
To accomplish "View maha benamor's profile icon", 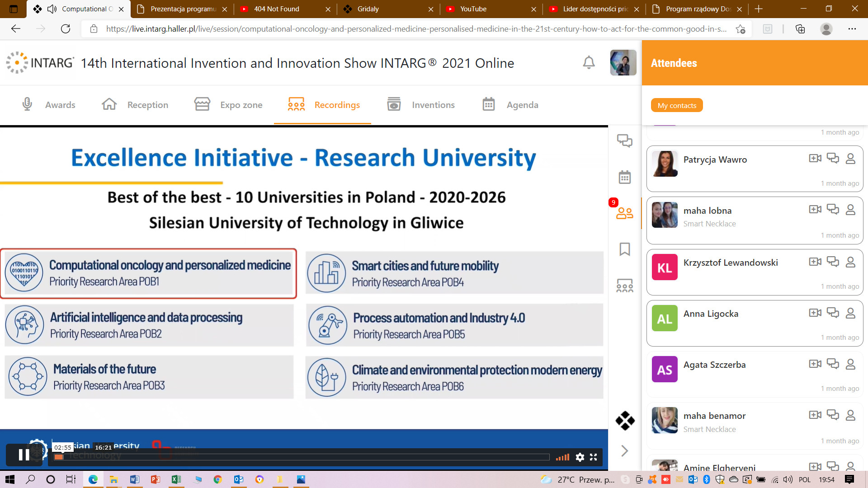I will tap(850, 415).
